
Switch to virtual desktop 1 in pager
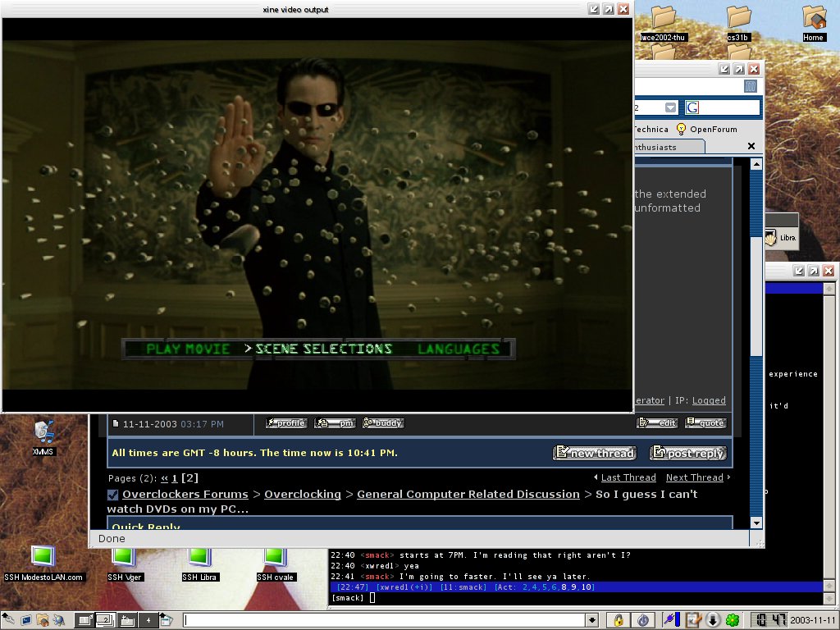(x=84, y=620)
